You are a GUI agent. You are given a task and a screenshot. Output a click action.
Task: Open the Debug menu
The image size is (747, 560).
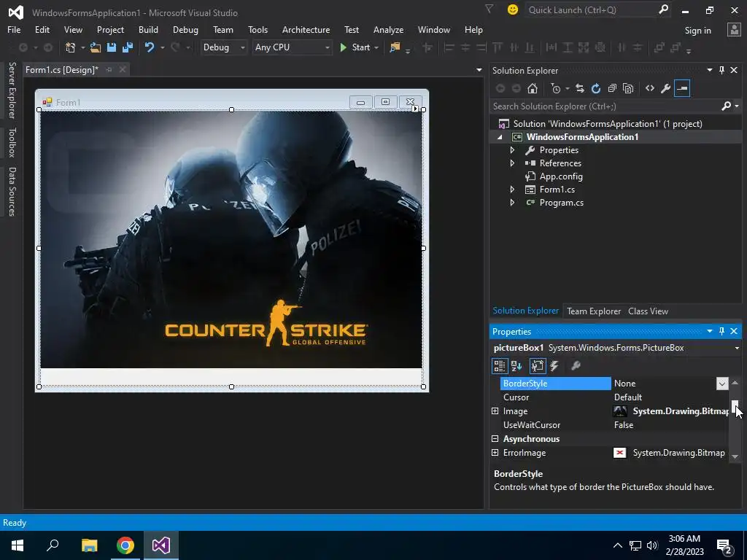click(x=185, y=29)
